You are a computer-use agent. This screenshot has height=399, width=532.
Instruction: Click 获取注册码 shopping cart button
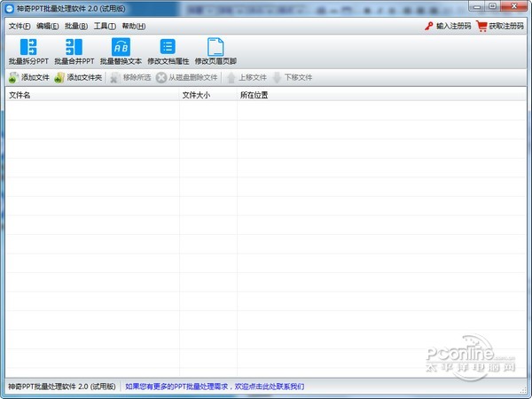coord(500,26)
